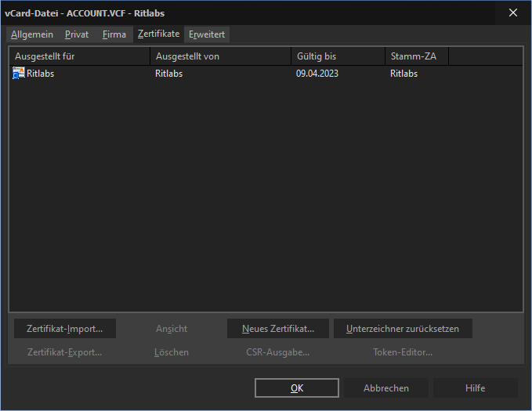This screenshot has height=411, width=532.
Task: Click the certificate icon beside Ritlabs row
Action: click(x=19, y=74)
